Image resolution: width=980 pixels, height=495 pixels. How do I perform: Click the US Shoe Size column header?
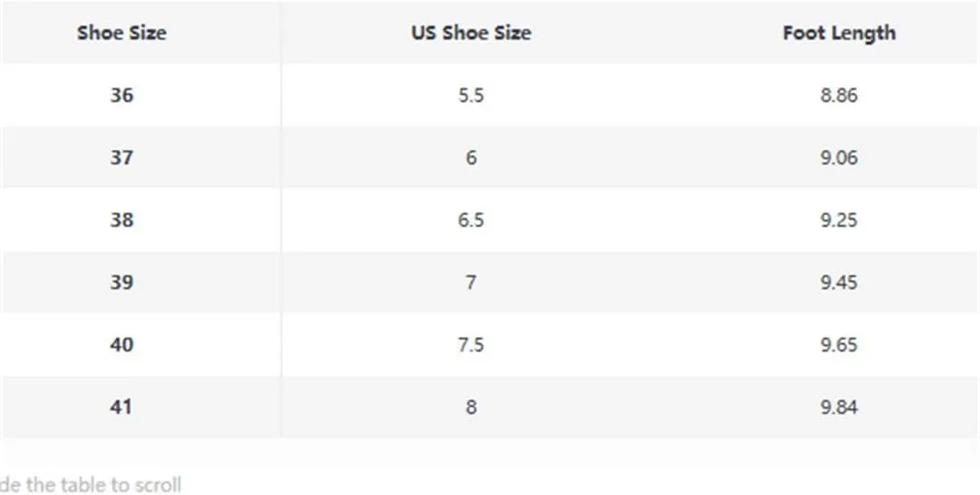[471, 33]
